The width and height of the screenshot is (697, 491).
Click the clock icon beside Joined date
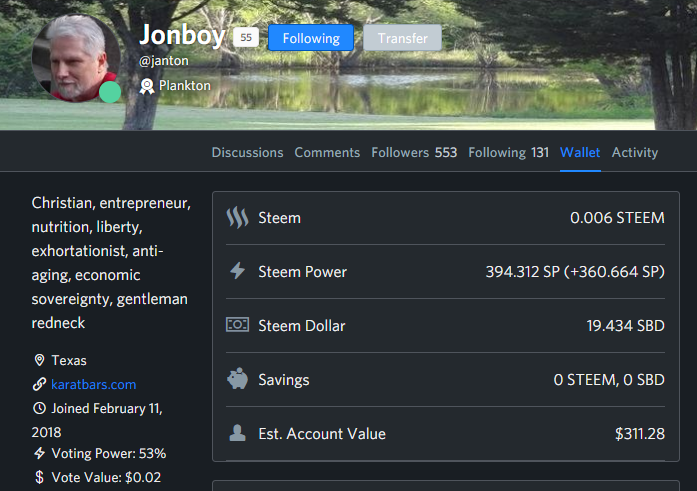(40, 408)
